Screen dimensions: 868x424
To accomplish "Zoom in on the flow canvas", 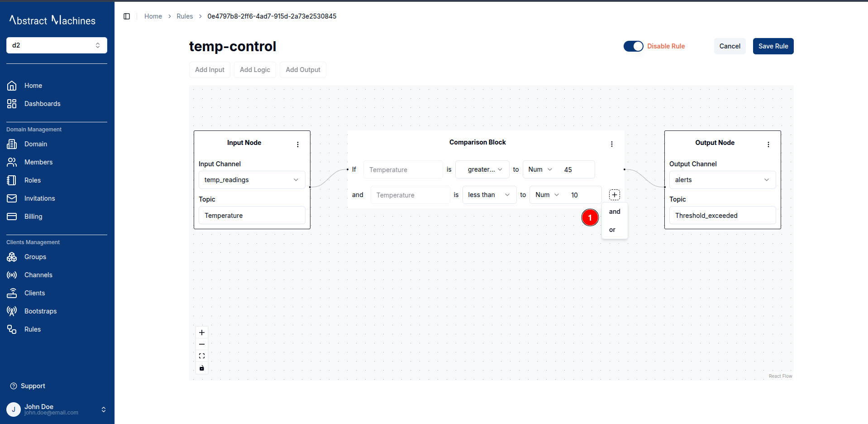I will (202, 332).
